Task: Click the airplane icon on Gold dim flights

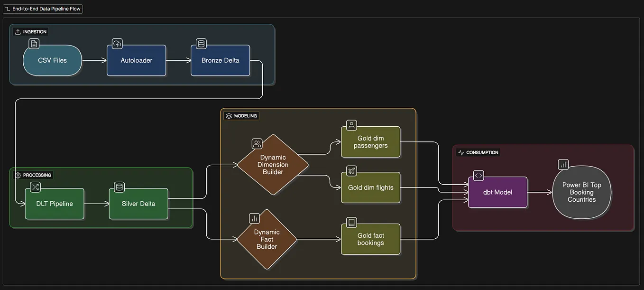Action: click(x=351, y=171)
